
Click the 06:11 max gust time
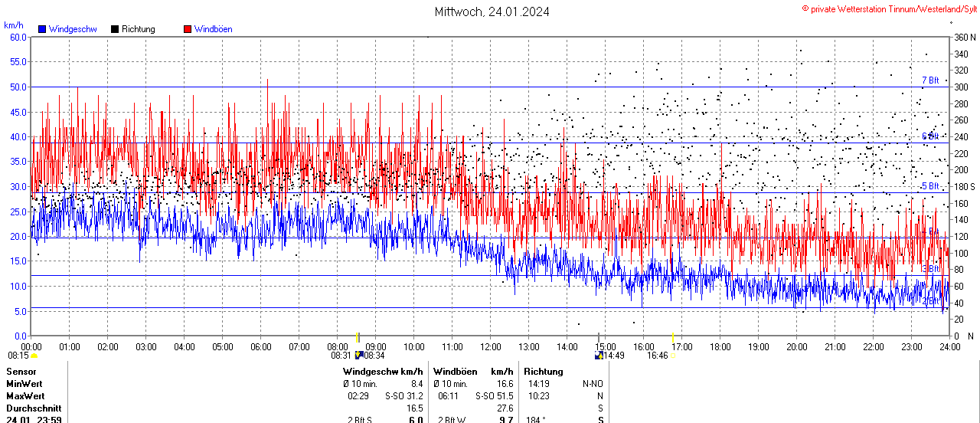tap(449, 396)
